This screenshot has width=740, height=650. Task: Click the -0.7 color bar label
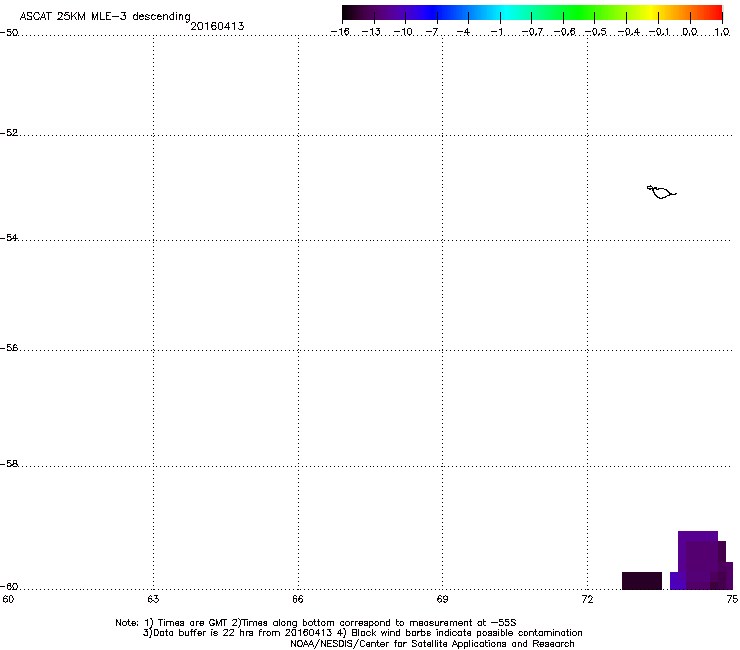click(532, 32)
